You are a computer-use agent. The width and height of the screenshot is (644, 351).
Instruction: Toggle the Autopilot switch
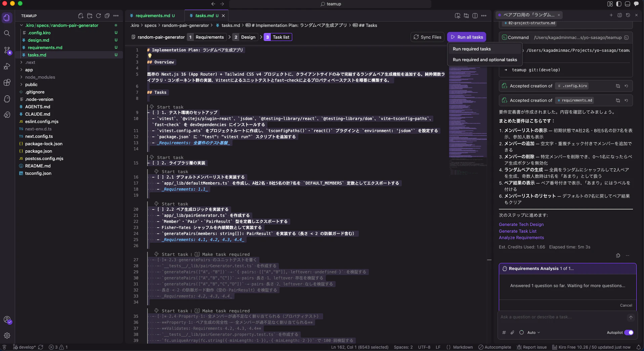tap(629, 333)
